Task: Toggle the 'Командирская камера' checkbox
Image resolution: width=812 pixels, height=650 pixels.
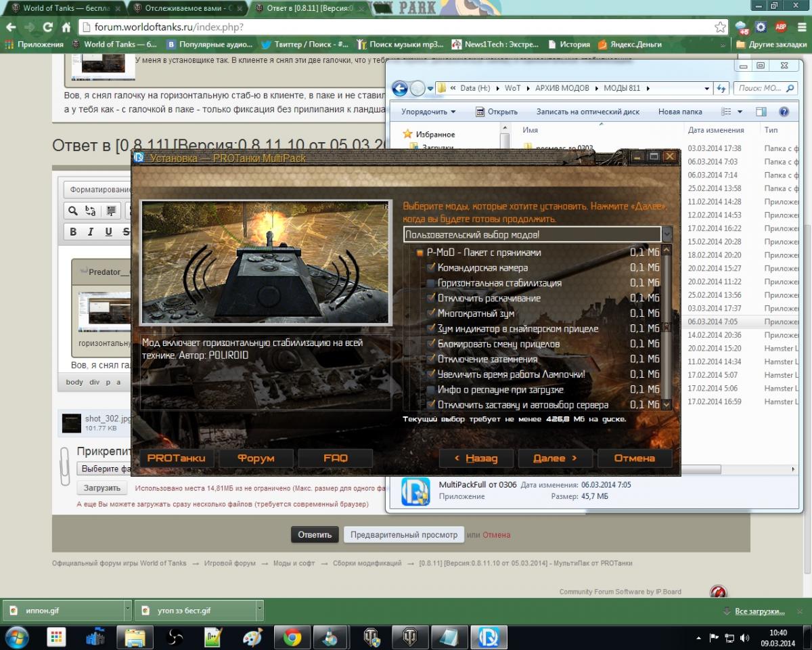Action: pos(431,267)
